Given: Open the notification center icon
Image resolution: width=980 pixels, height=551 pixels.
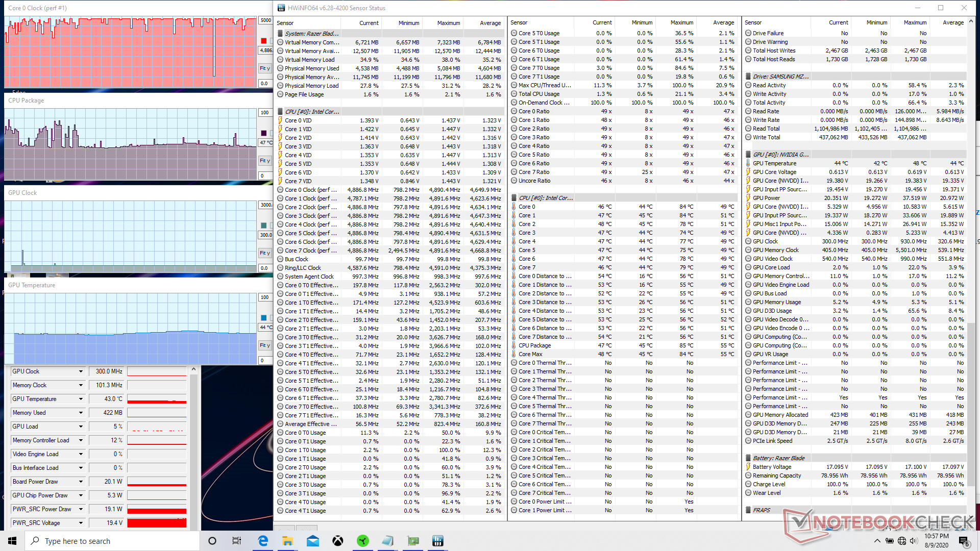Looking at the screenshot, I should pos(963,541).
